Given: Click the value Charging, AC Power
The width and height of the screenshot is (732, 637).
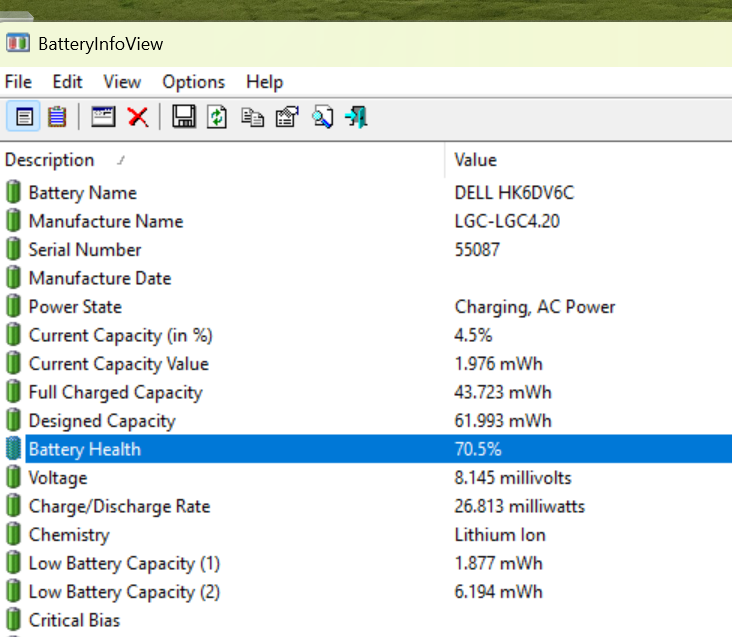Looking at the screenshot, I should [x=535, y=307].
